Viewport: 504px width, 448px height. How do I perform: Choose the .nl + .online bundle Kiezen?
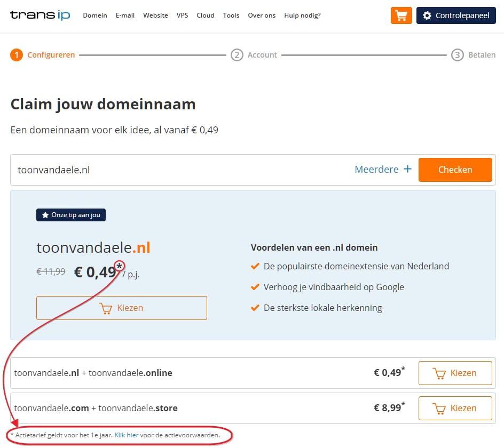pos(455,373)
